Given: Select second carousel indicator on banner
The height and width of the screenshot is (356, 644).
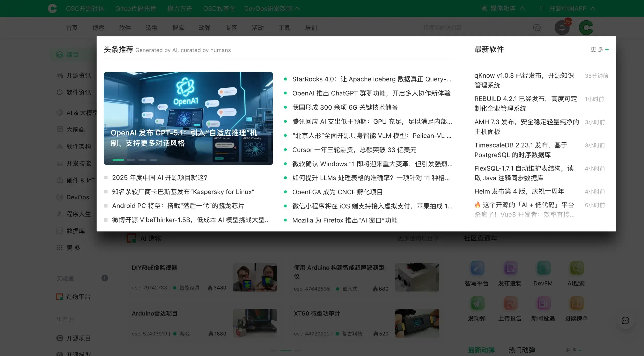Looking at the screenshot, I should [131, 160].
